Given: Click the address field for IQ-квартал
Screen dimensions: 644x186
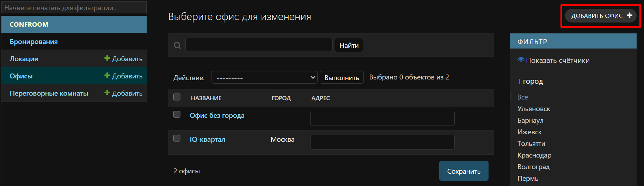Looking at the screenshot, I should [382, 142].
